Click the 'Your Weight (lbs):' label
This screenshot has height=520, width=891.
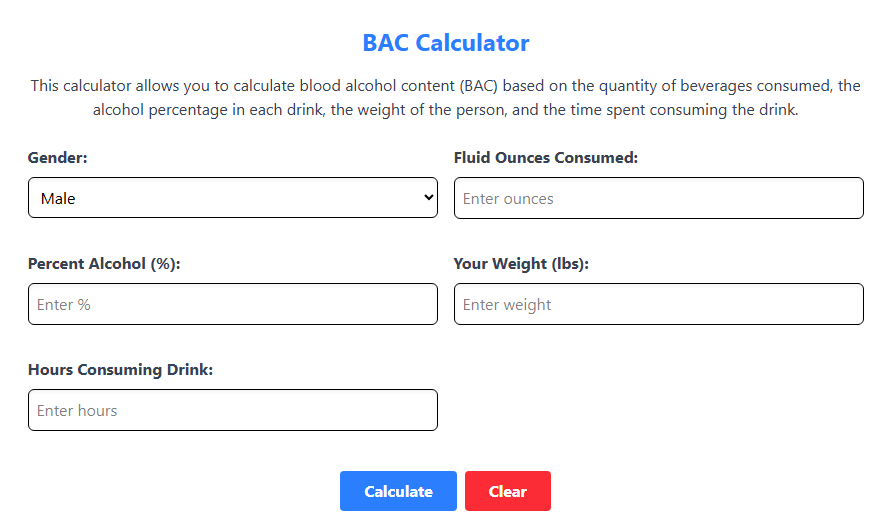(x=521, y=264)
